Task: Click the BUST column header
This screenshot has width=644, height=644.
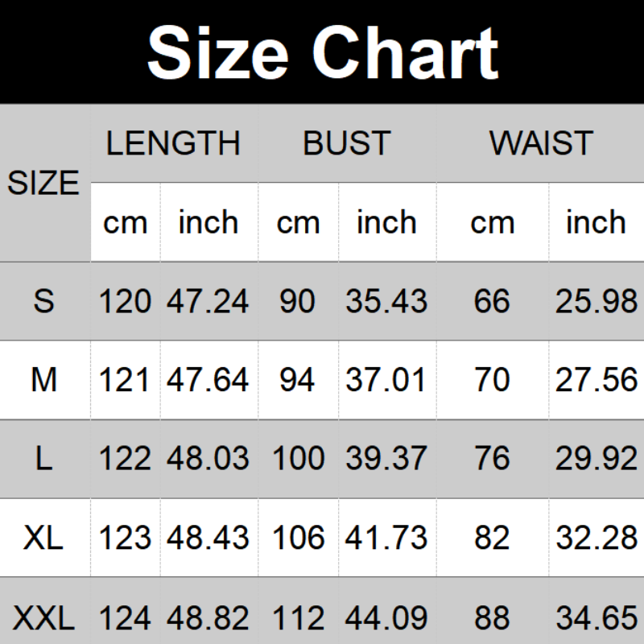Action: 347,143
